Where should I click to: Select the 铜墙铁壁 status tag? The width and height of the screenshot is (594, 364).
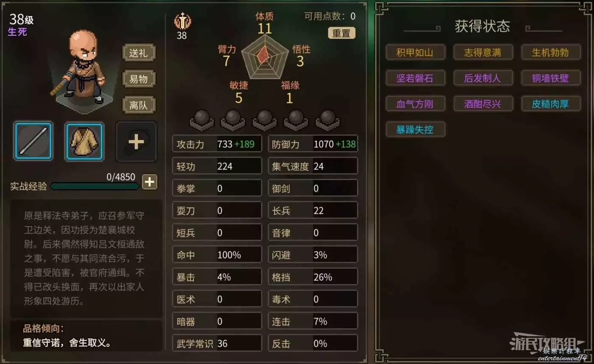[x=550, y=78]
